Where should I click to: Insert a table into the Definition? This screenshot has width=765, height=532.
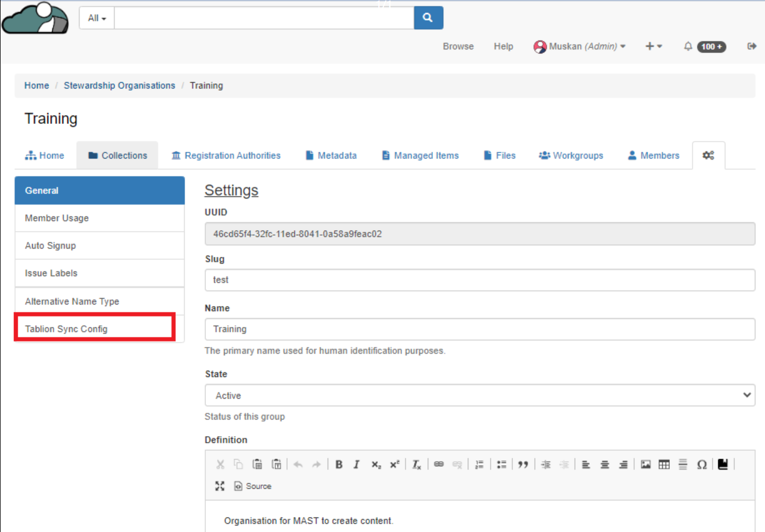point(664,465)
